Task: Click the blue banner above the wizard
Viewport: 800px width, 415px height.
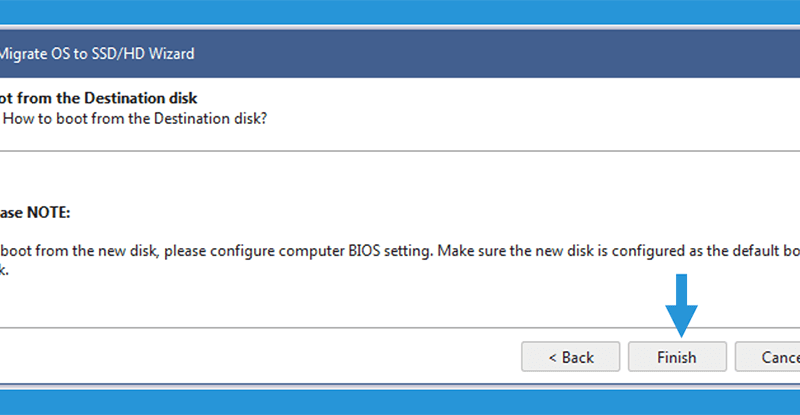Action: coord(400,12)
